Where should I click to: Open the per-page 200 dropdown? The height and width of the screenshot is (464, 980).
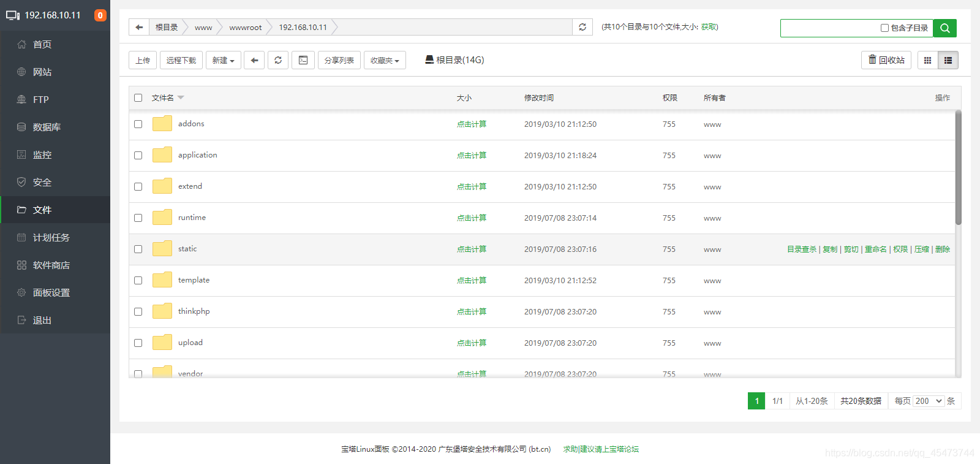tap(929, 401)
